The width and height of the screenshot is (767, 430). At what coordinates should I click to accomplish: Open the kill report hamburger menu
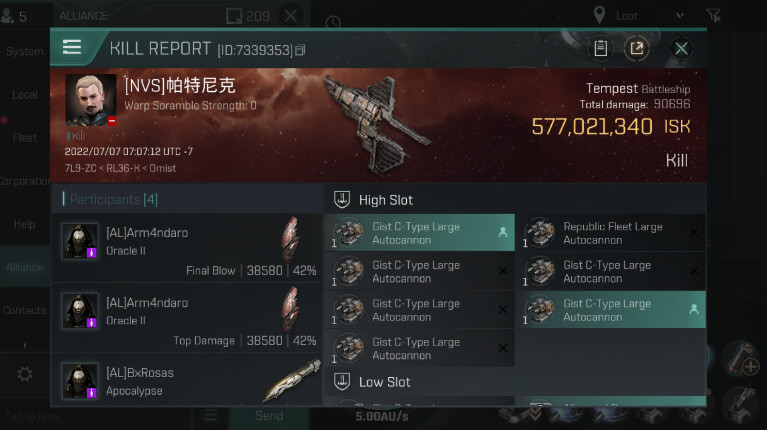(x=72, y=47)
